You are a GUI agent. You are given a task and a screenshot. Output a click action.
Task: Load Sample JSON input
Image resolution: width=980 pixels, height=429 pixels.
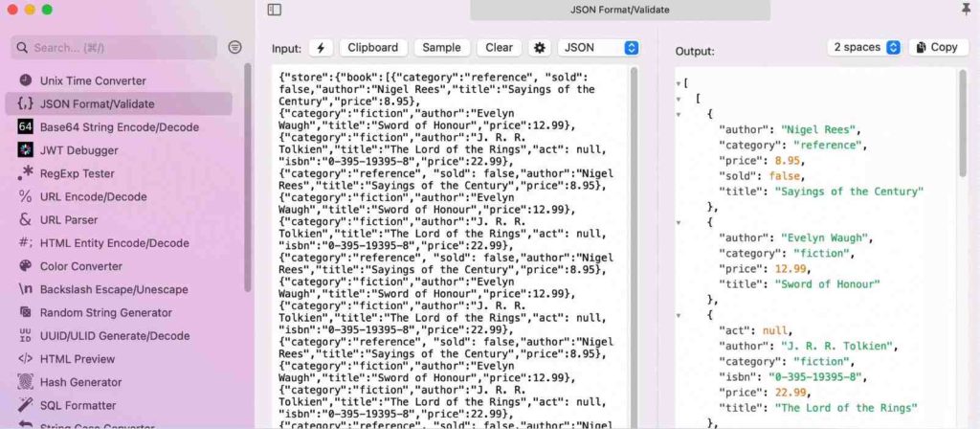(x=441, y=48)
